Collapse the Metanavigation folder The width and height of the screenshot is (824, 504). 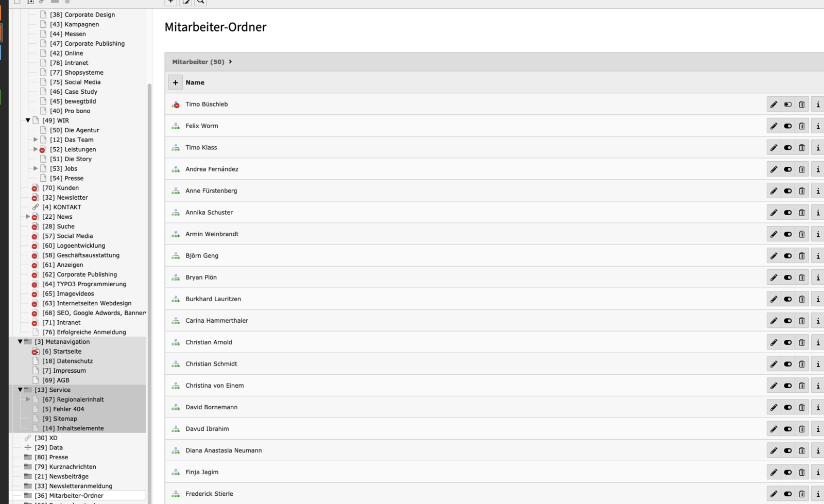click(x=20, y=342)
